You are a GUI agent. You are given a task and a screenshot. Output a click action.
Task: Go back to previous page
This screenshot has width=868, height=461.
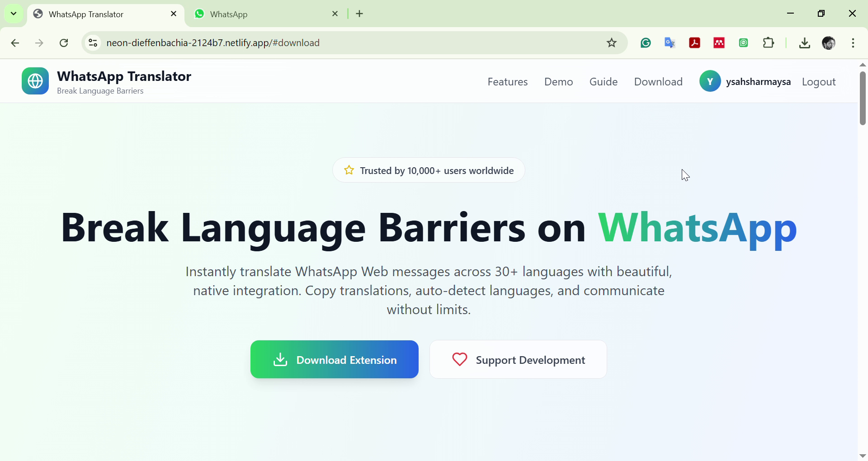click(15, 43)
